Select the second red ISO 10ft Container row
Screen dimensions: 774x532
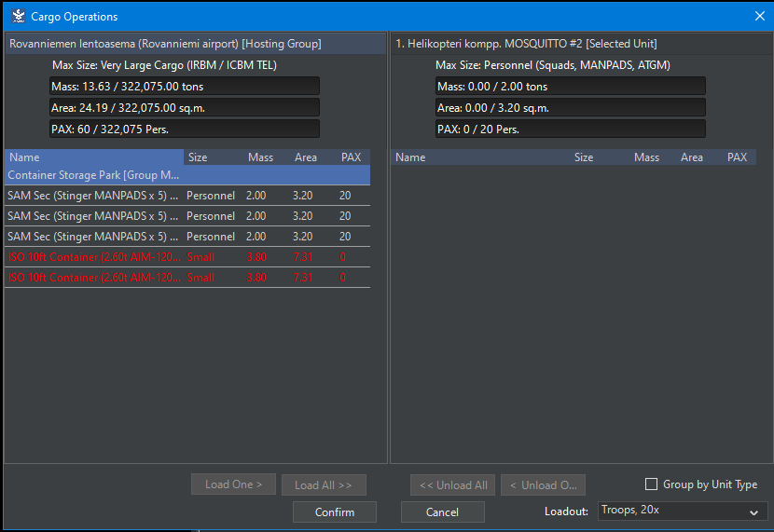tap(187, 278)
